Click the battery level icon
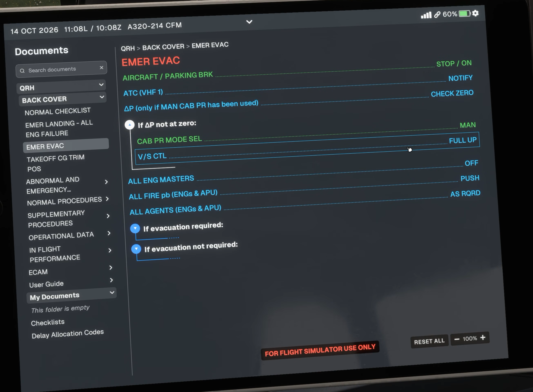This screenshot has height=392, width=533. tap(465, 13)
